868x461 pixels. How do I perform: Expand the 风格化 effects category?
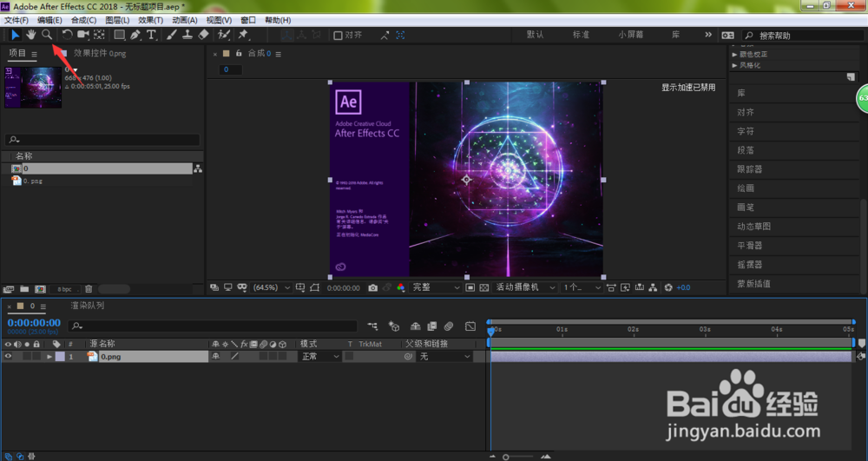734,65
